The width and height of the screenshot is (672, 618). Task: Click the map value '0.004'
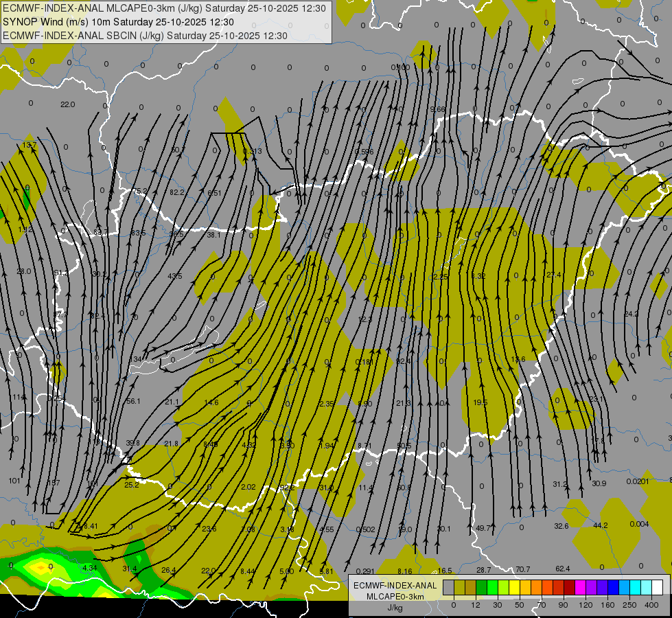pos(640,524)
